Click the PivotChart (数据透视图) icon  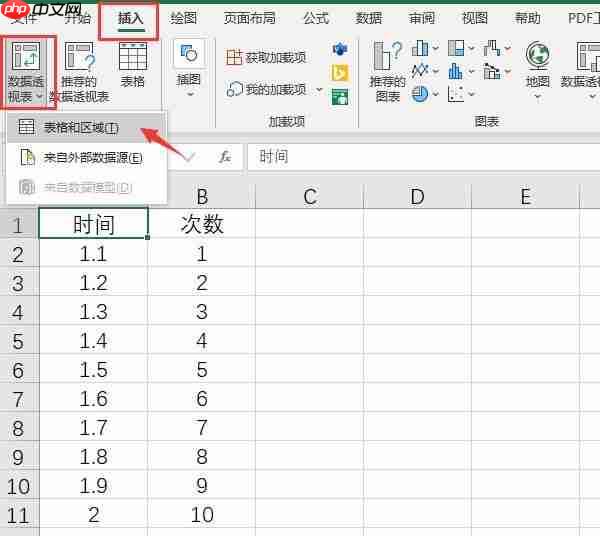click(x=587, y=57)
